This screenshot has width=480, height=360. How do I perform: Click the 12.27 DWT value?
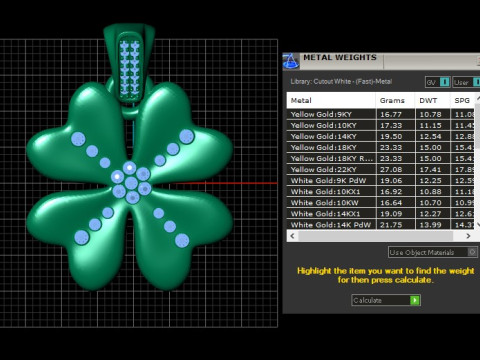[430, 213]
